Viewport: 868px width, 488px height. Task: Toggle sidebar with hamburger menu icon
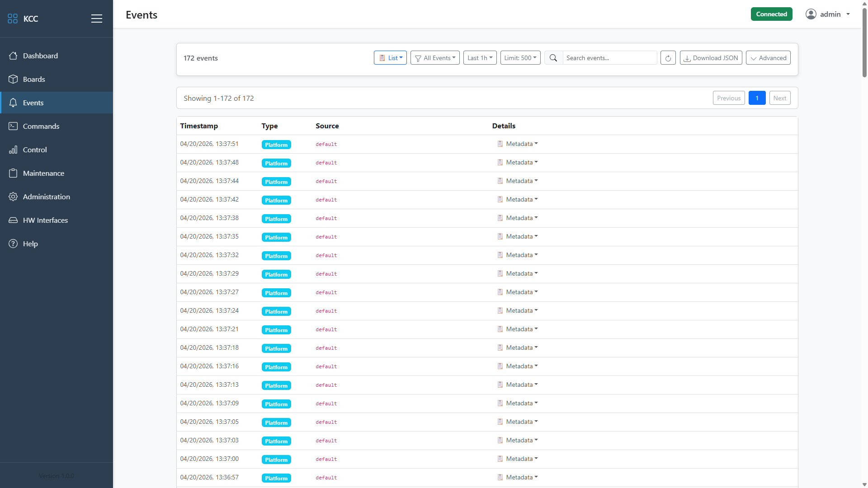pos(96,19)
